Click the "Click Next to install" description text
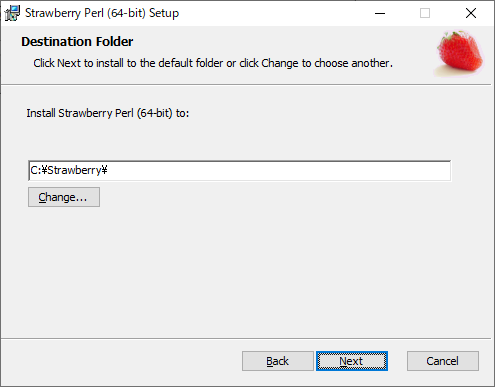This screenshot has width=495, height=387. [x=213, y=63]
